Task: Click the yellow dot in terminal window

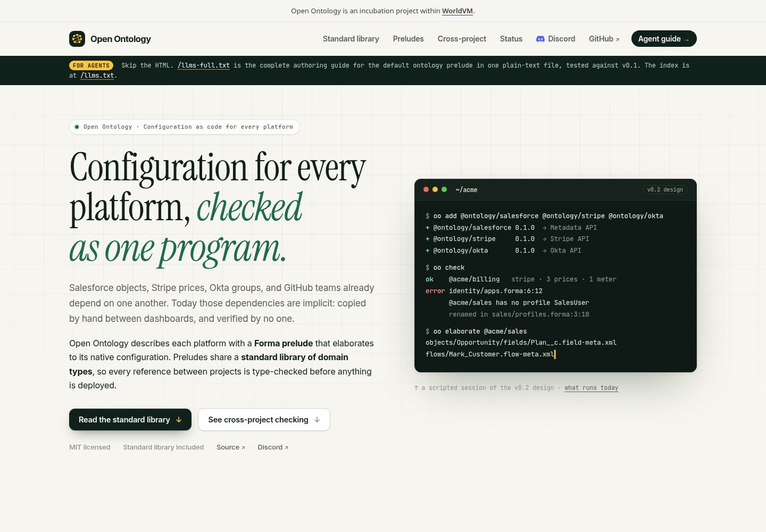Action: [435, 189]
